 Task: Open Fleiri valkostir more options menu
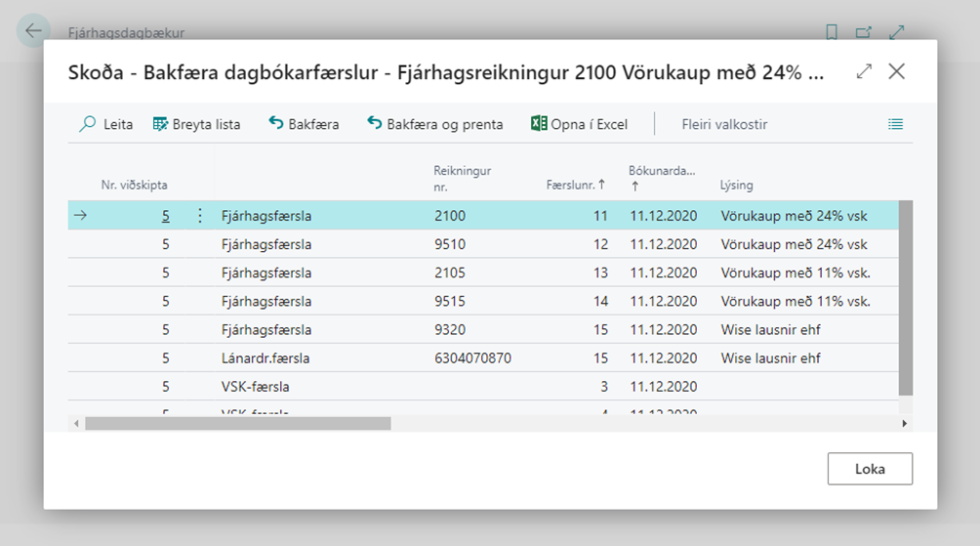(724, 124)
